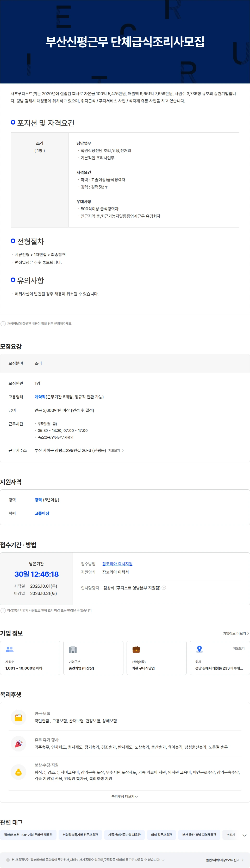250x868 pixels.
Task: Select tag 잡아바 추천 TOP 기업 온라인 채용관
Action: (x=28, y=835)
